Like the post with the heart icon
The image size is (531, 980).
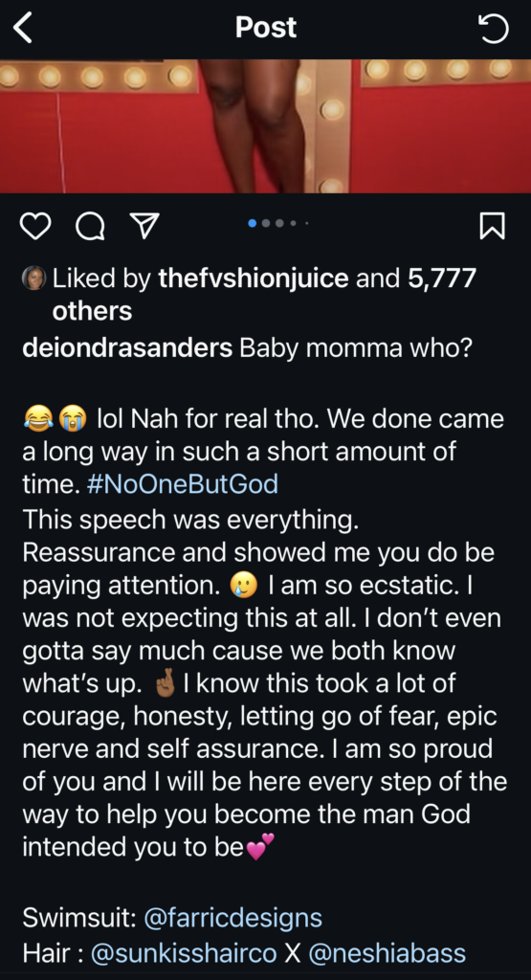click(x=35, y=226)
